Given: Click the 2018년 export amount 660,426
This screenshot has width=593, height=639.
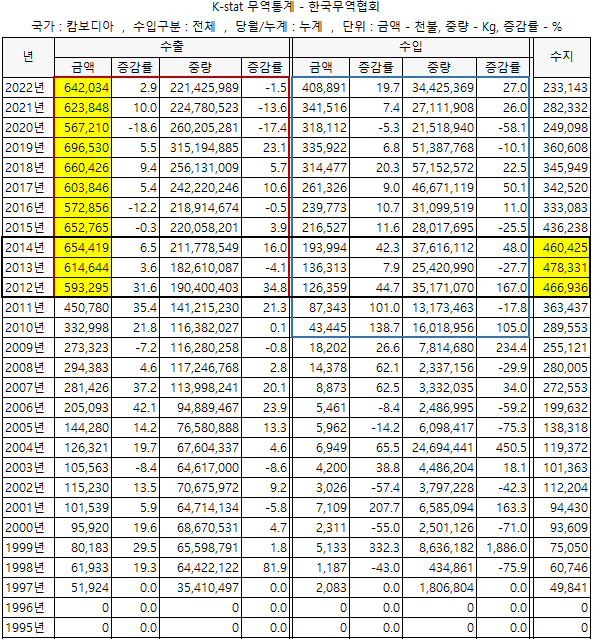Looking at the screenshot, I should pyautogui.click(x=83, y=167).
